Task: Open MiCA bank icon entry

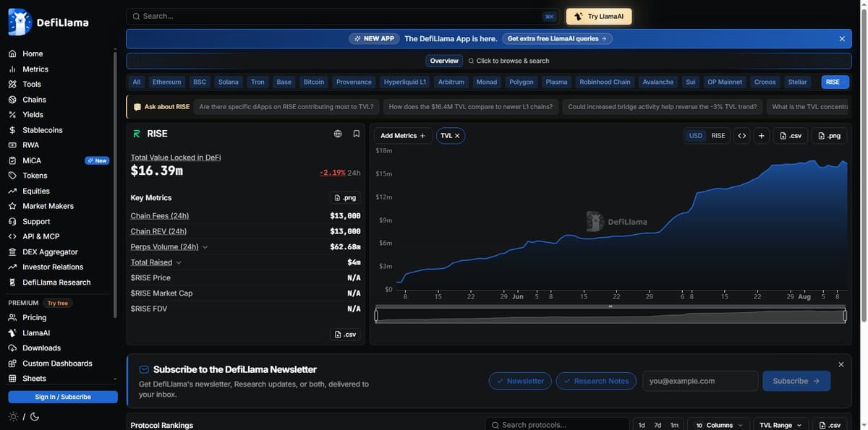Action: [12, 160]
